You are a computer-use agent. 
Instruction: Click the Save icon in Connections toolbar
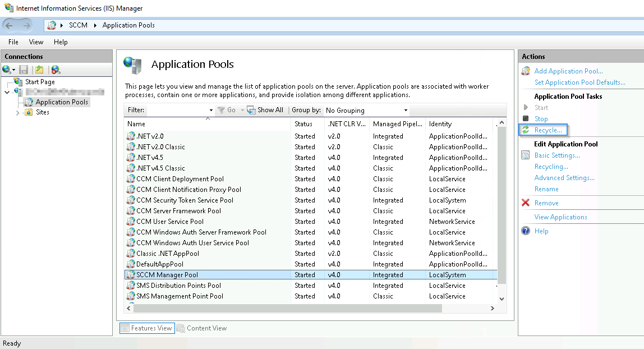click(24, 70)
